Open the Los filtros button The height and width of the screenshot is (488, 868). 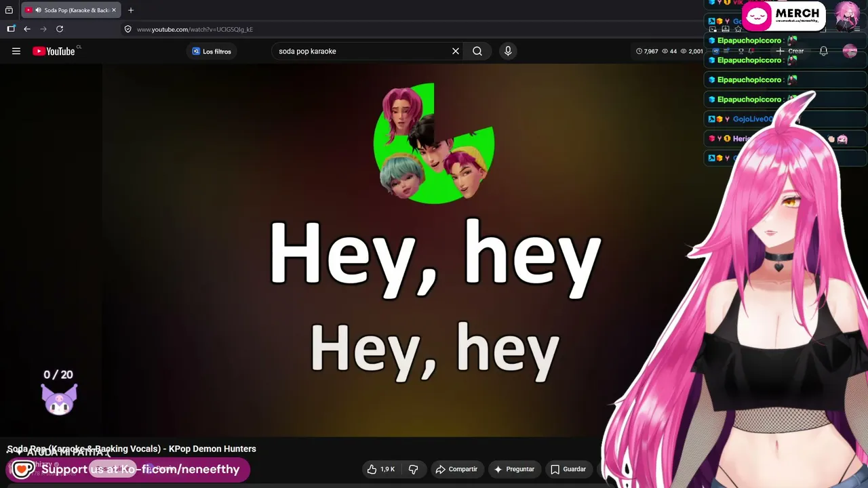pos(212,52)
